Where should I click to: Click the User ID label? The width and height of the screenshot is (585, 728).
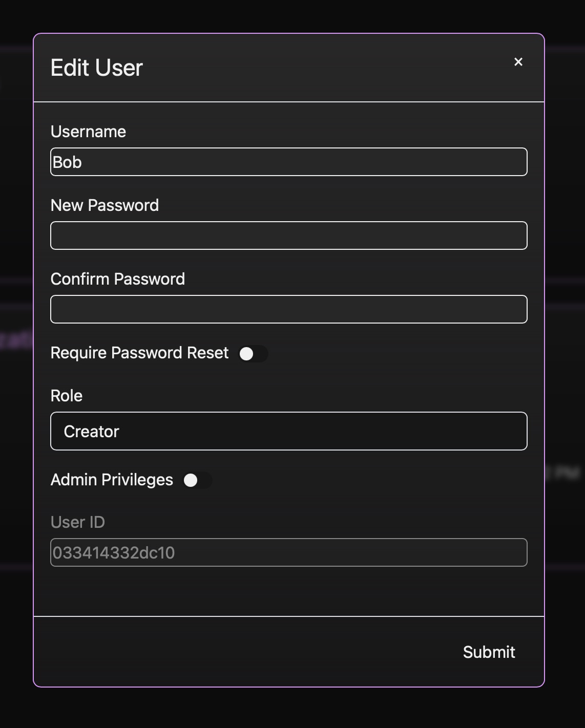click(x=77, y=522)
